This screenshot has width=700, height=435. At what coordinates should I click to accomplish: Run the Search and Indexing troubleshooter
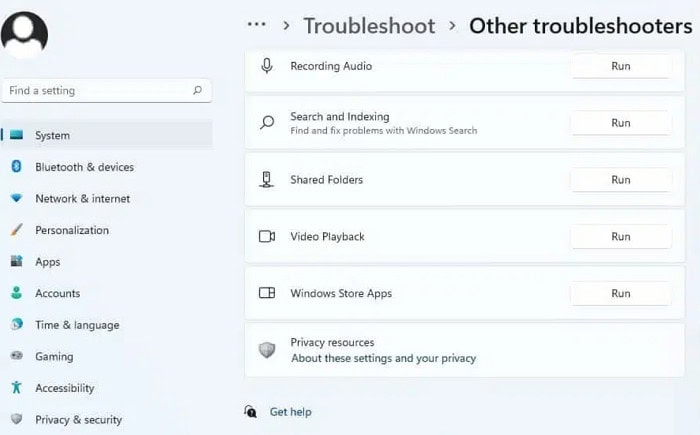coord(621,123)
